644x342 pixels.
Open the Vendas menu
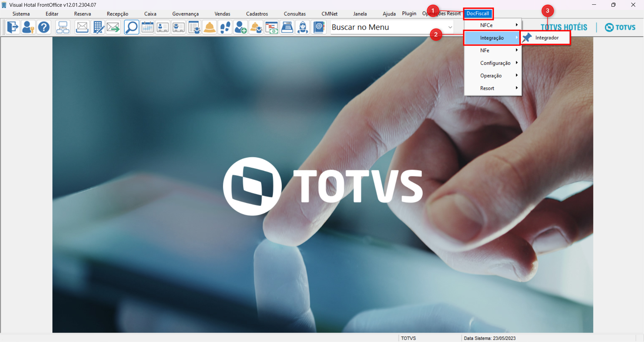(x=222, y=14)
